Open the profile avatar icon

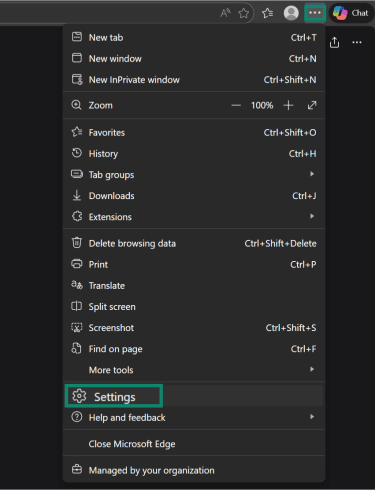point(291,13)
